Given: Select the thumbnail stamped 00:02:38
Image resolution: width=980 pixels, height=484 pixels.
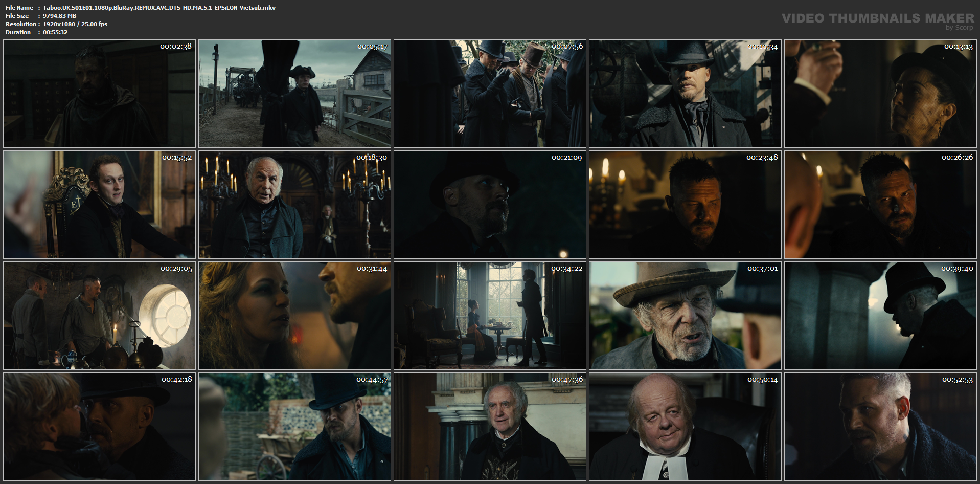Looking at the screenshot, I should pos(100,94).
